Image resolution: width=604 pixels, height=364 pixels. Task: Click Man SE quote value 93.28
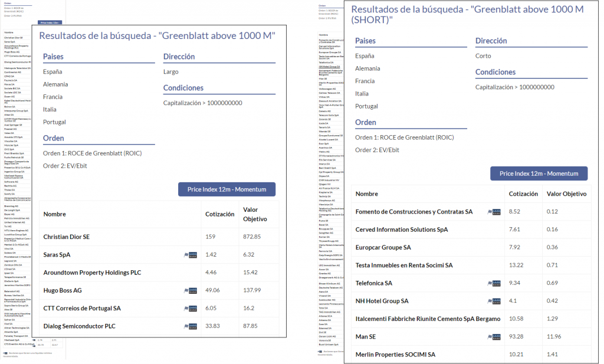(516, 336)
